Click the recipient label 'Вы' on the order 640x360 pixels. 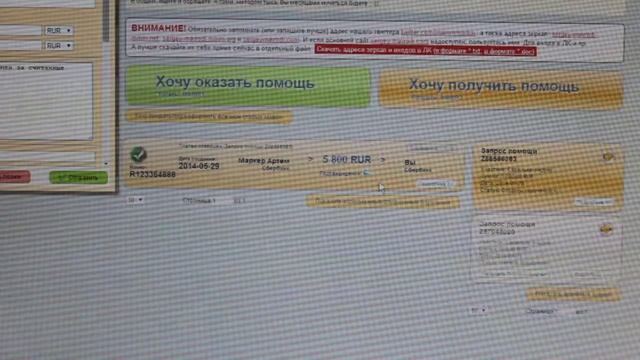[410, 162]
